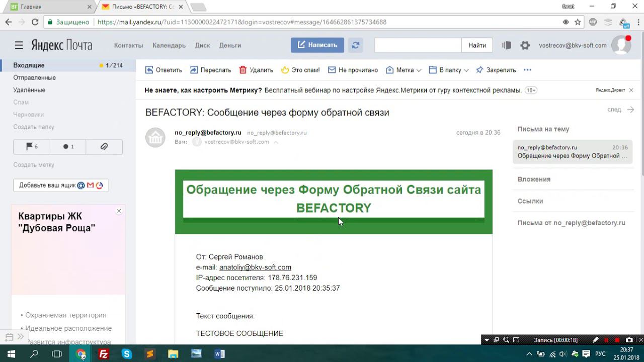Screen dimensions: 644x362
Task: Click Удалить (delete) in mail toolbar
Action: 256,70
